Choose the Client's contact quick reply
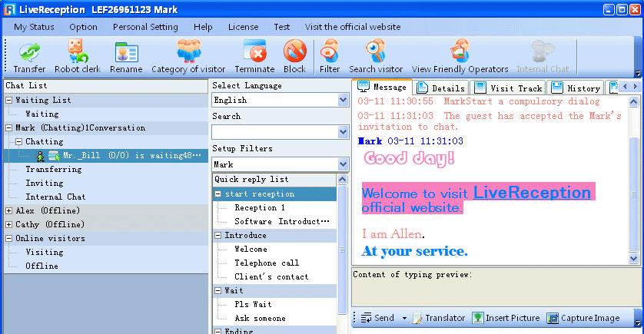The width and height of the screenshot is (644, 334). 271,277
